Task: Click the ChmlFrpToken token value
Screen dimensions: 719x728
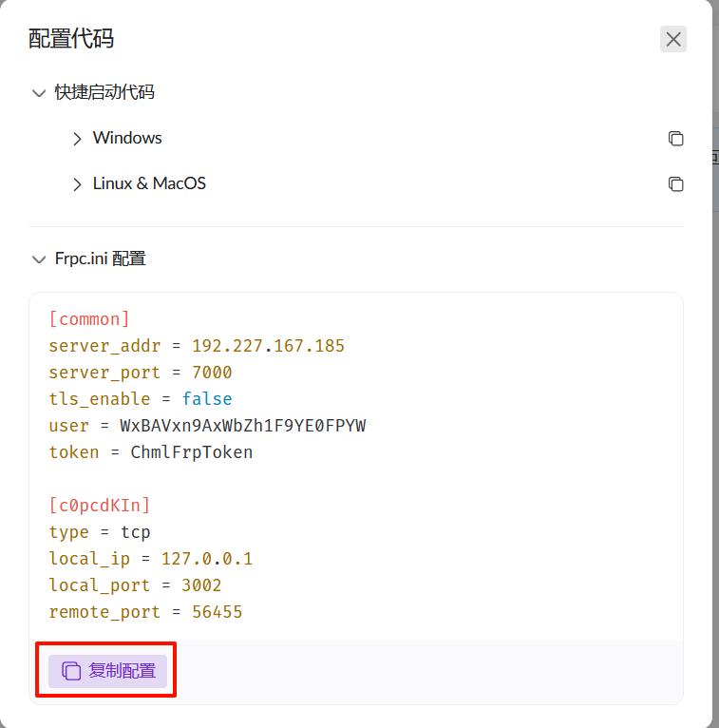Action: (192, 452)
